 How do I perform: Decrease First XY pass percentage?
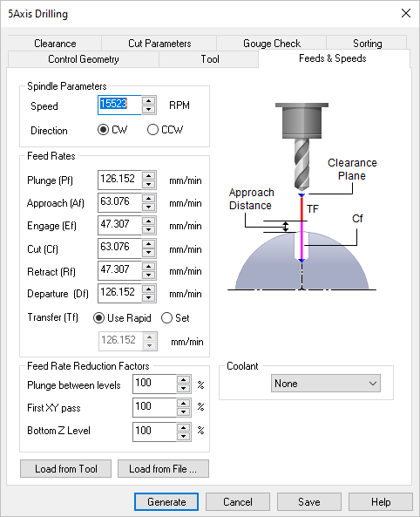pos(183,412)
